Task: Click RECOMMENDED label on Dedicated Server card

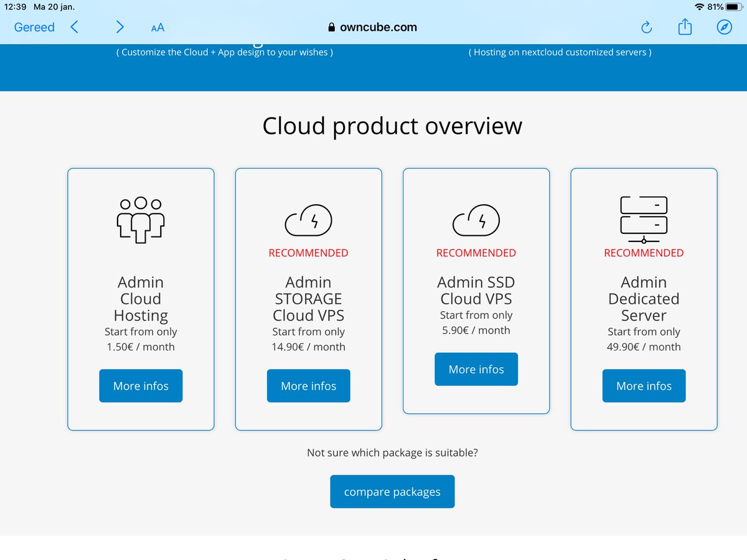Action: coord(644,253)
